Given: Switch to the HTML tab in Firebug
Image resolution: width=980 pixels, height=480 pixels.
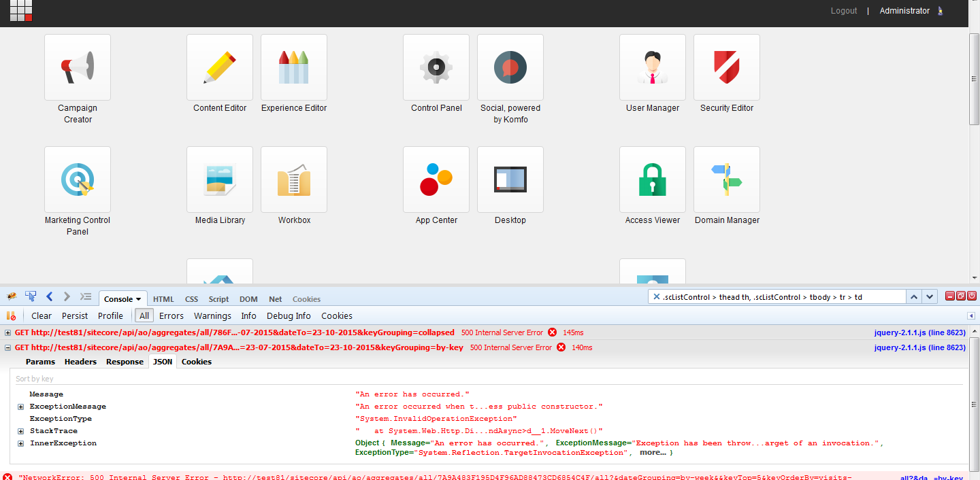Looking at the screenshot, I should [163, 298].
